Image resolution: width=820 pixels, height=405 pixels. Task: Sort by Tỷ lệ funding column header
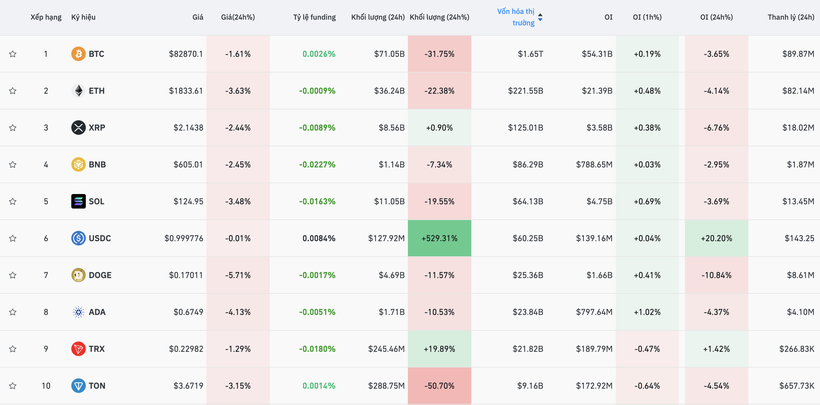[314, 17]
